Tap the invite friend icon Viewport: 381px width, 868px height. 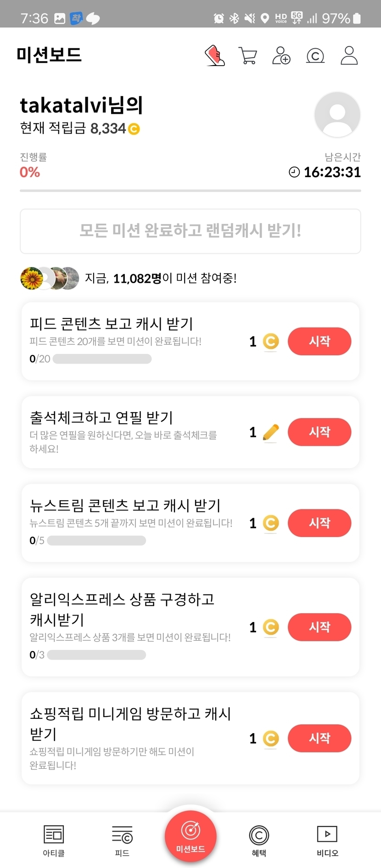coord(281,56)
